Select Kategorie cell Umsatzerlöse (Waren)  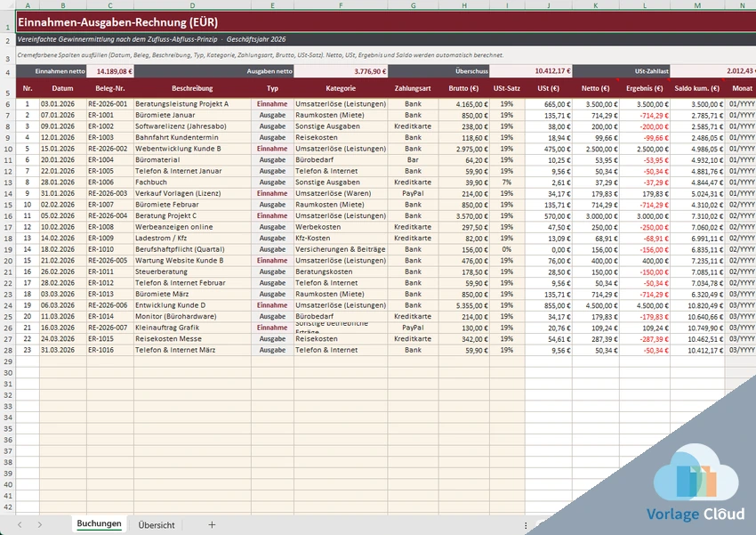coord(341,193)
